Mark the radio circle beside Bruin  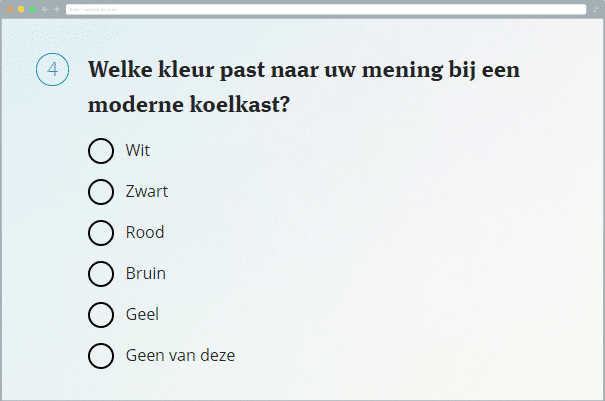[101, 274]
